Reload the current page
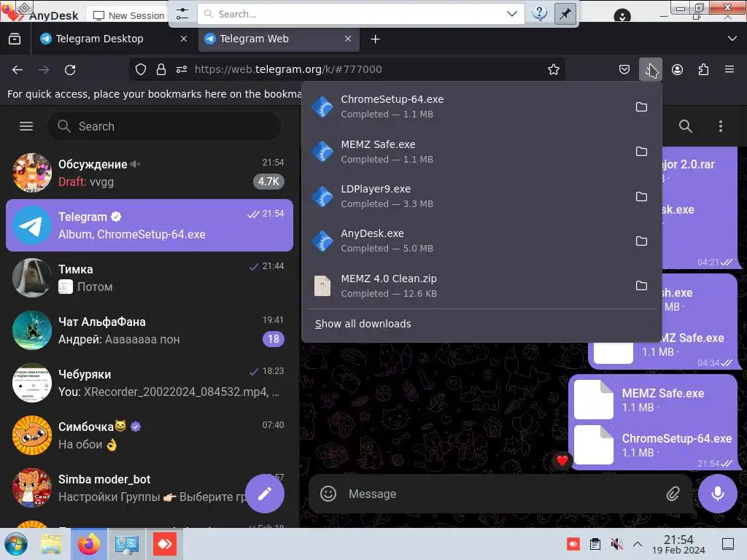 (70, 69)
